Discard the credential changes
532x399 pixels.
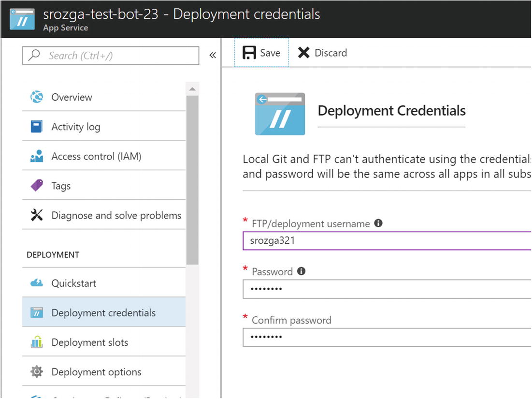(322, 53)
